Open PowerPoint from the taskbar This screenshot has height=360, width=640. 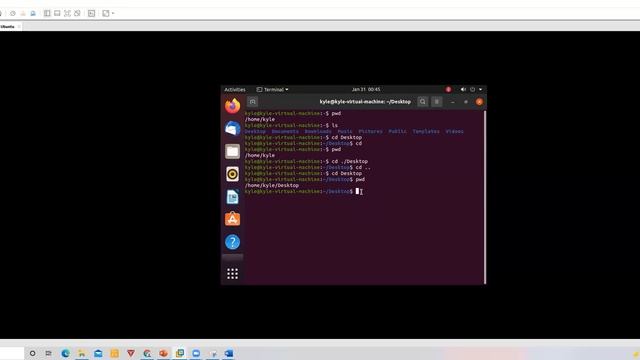tap(164, 353)
